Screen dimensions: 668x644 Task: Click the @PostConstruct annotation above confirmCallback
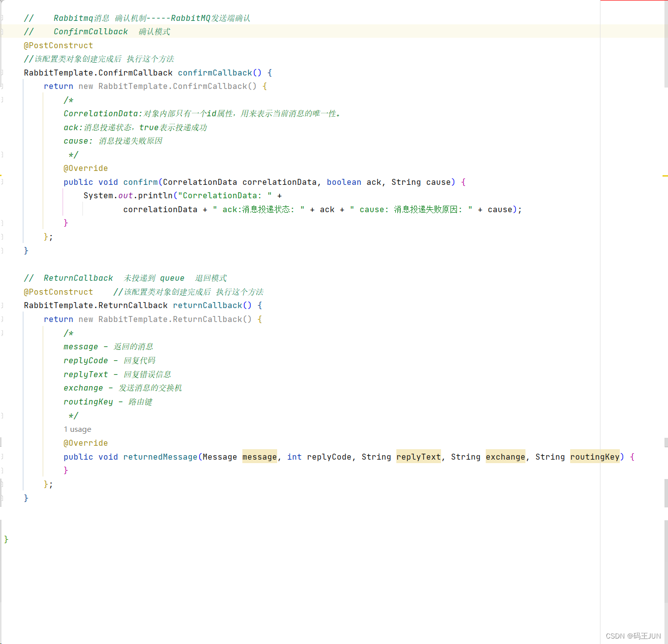(58, 45)
